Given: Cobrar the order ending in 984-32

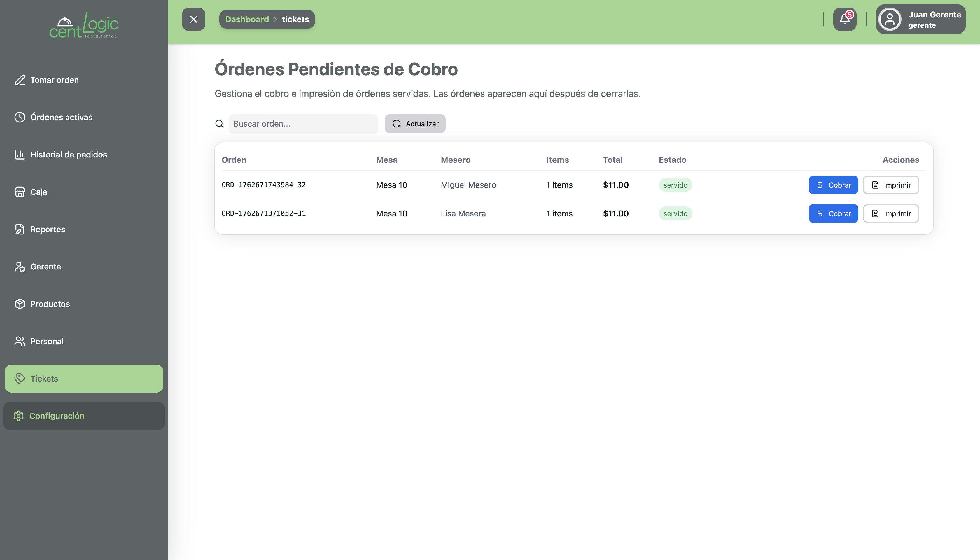Looking at the screenshot, I should [x=833, y=185].
